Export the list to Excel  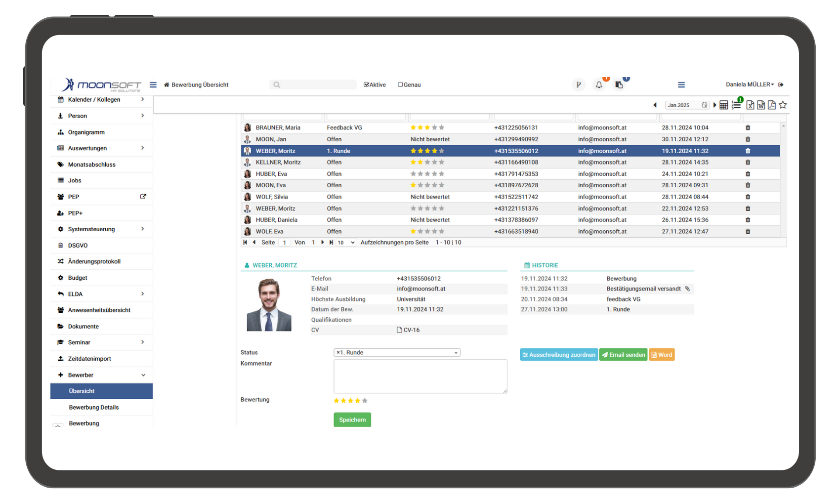point(750,105)
